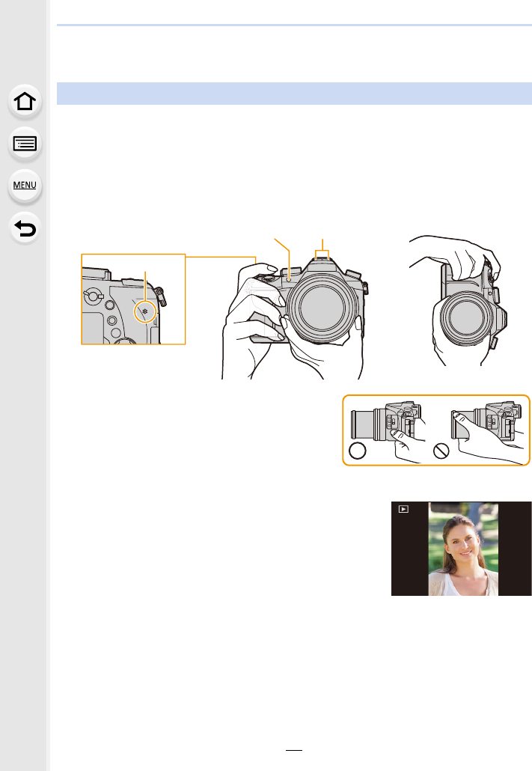Open the table of contents list icon
Image resolution: width=532 pixels, height=771 pixels.
click(x=25, y=144)
